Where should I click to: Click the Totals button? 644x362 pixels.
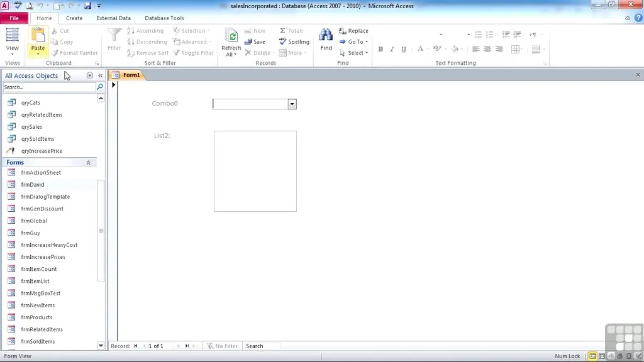[x=292, y=31]
